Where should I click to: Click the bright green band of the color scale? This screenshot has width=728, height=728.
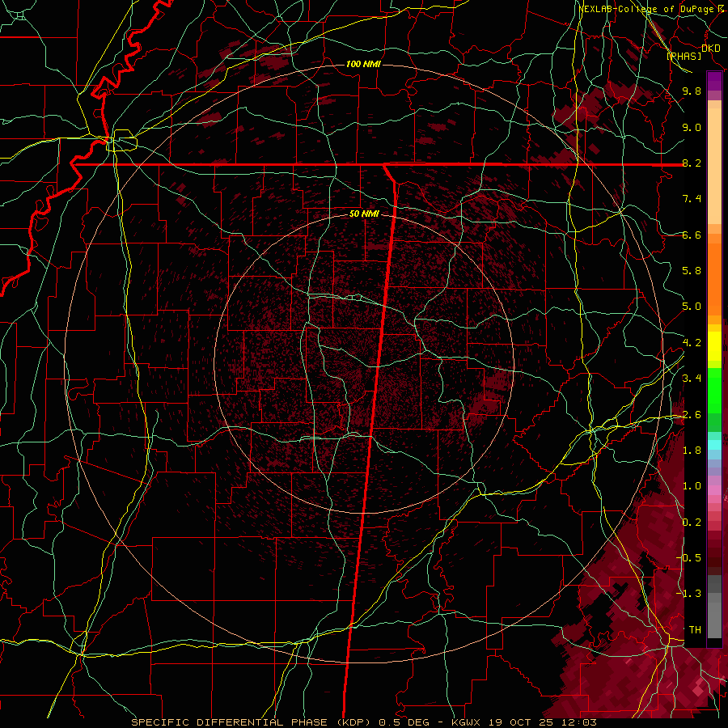pyautogui.click(x=714, y=390)
